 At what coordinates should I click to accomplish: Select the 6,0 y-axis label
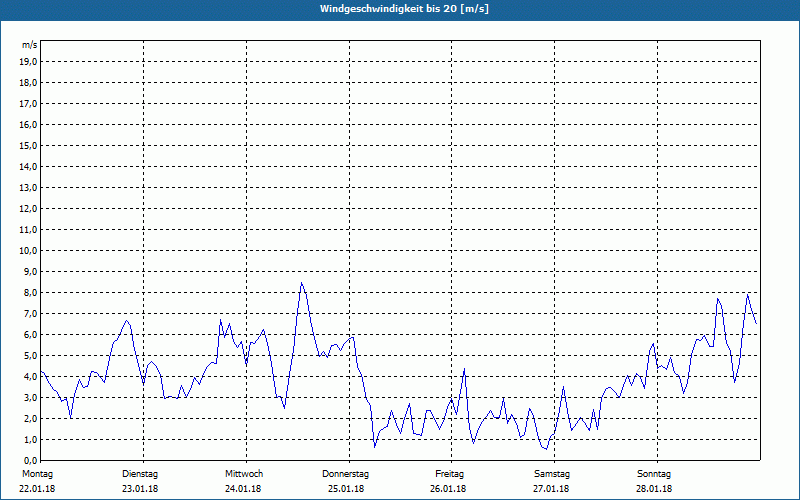click(30, 334)
